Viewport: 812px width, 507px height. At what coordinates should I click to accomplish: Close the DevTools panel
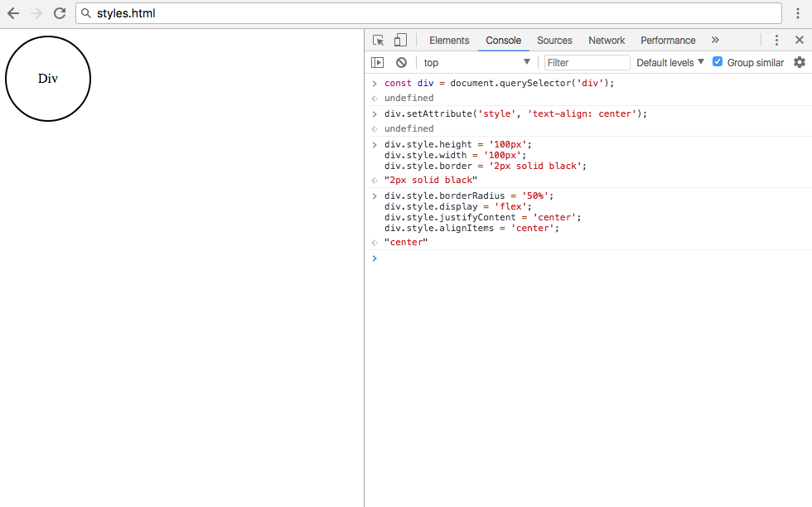point(800,40)
